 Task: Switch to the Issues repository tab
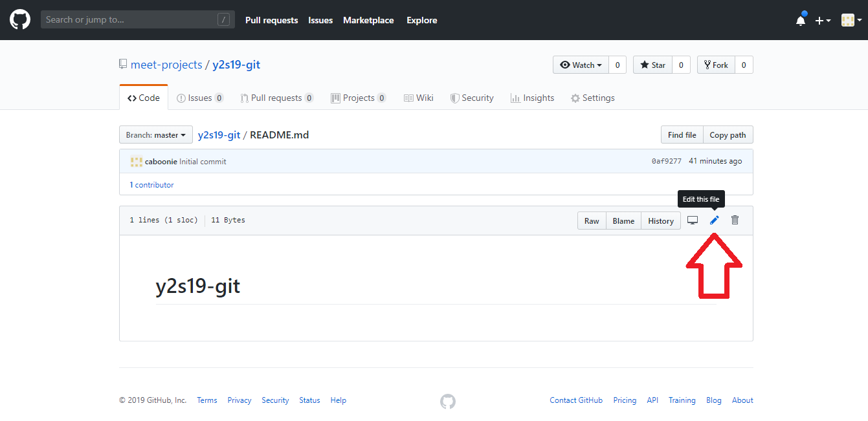[x=200, y=98]
